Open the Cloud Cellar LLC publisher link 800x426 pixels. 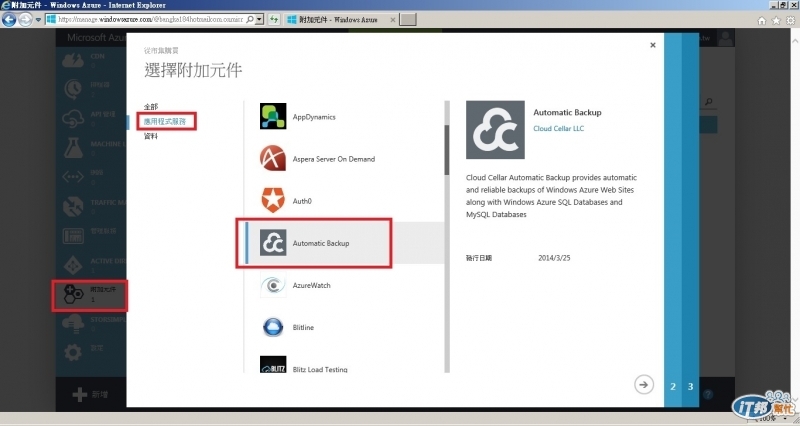tap(559, 129)
